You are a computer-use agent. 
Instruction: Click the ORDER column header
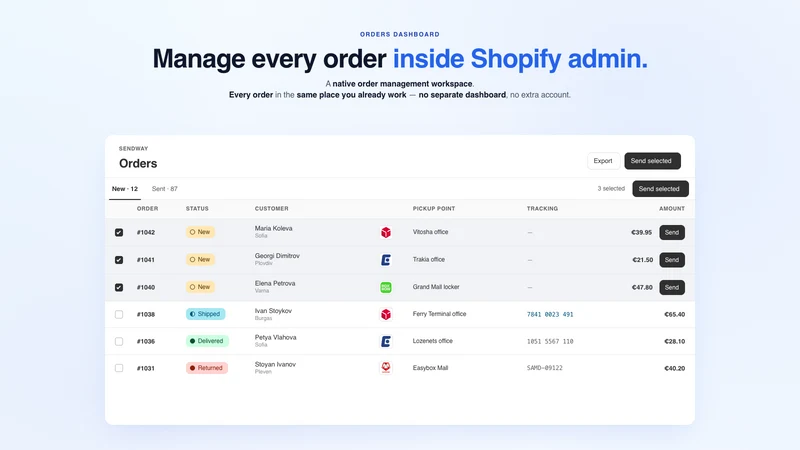pyautogui.click(x=147, y=209)
